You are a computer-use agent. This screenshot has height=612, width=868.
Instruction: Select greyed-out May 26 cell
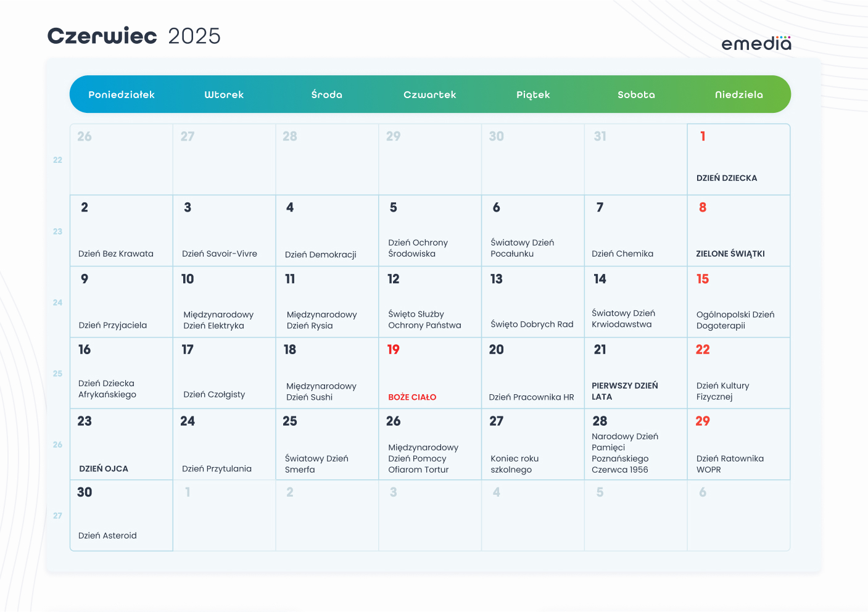[x=122, y=160]
